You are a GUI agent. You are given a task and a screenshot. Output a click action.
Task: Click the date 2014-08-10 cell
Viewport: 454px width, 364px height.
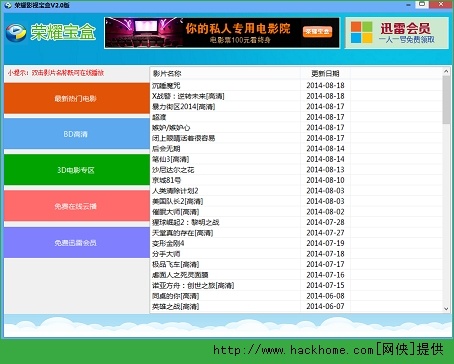(x=325, y=180)
